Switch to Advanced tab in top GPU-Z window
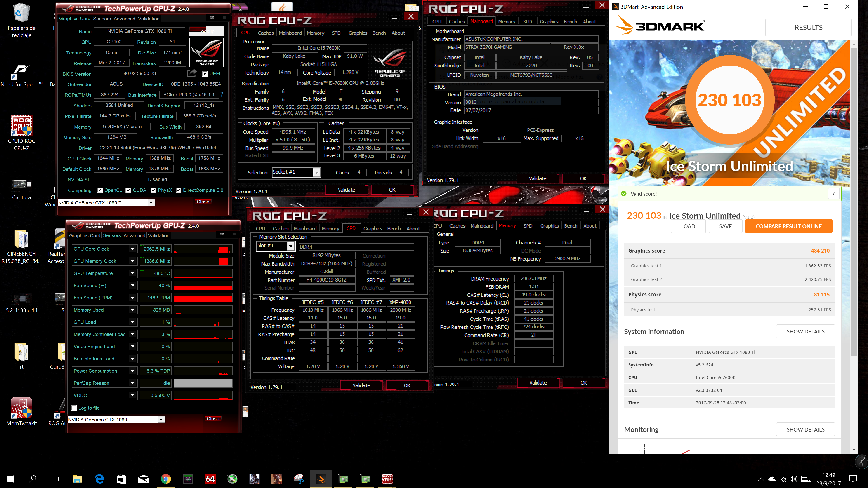 click(124, 19)
